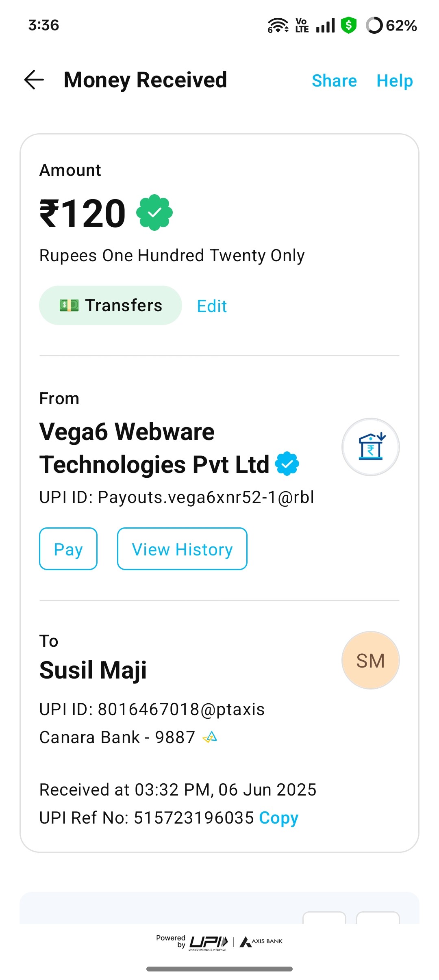Tap the Axis Bank logo in the footer
The height and width of the screenshot is (980, 439).
pos(261,942)
